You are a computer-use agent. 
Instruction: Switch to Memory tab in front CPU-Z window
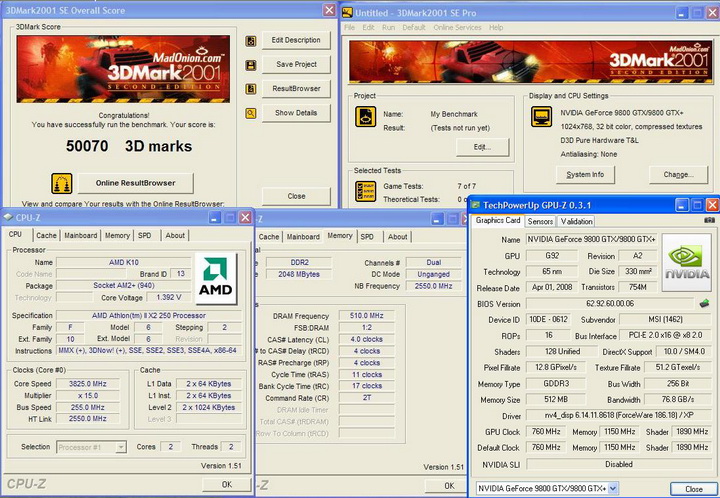tap(117, 235)
